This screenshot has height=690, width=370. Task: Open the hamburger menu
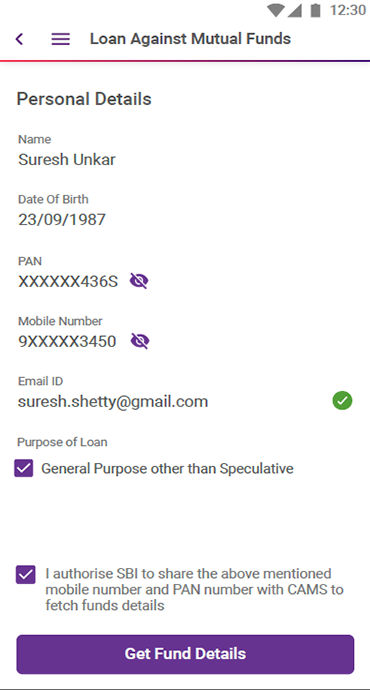61,39
